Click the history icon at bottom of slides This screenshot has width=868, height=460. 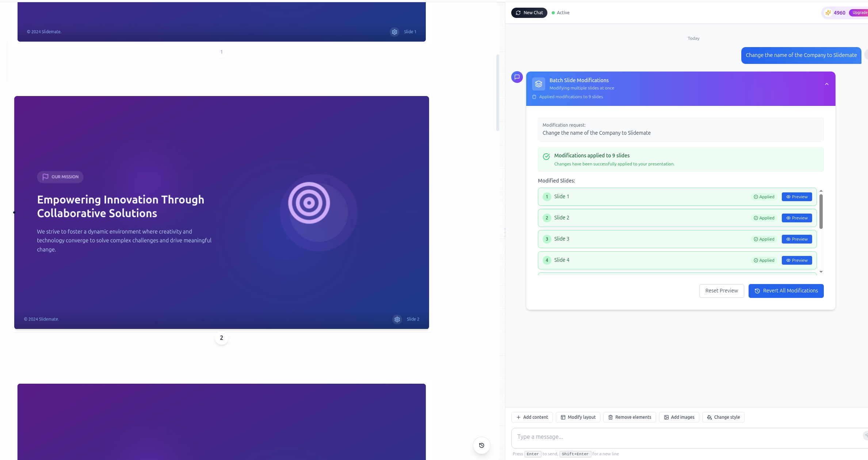(481, 445)
